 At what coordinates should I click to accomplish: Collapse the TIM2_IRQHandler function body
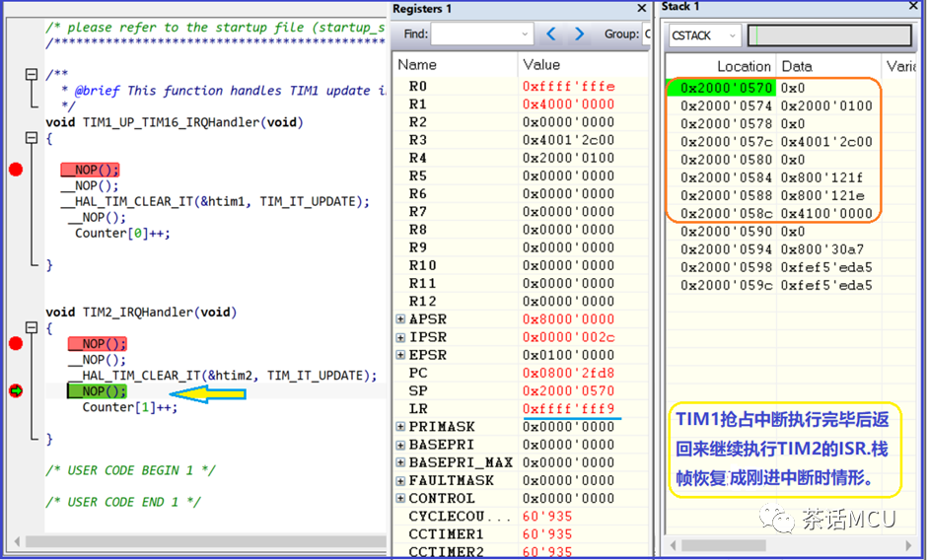click(x=32, y=327)
